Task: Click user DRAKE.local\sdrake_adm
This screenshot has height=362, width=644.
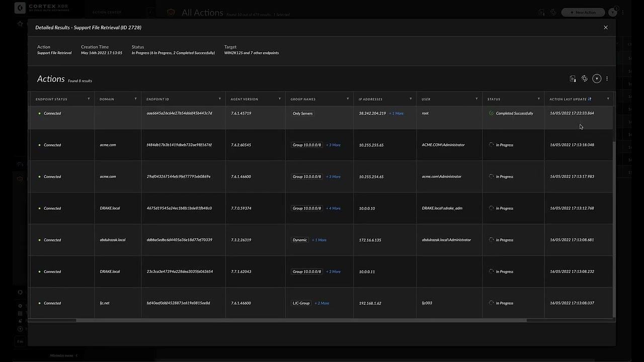Action: [x=442, y=208]
